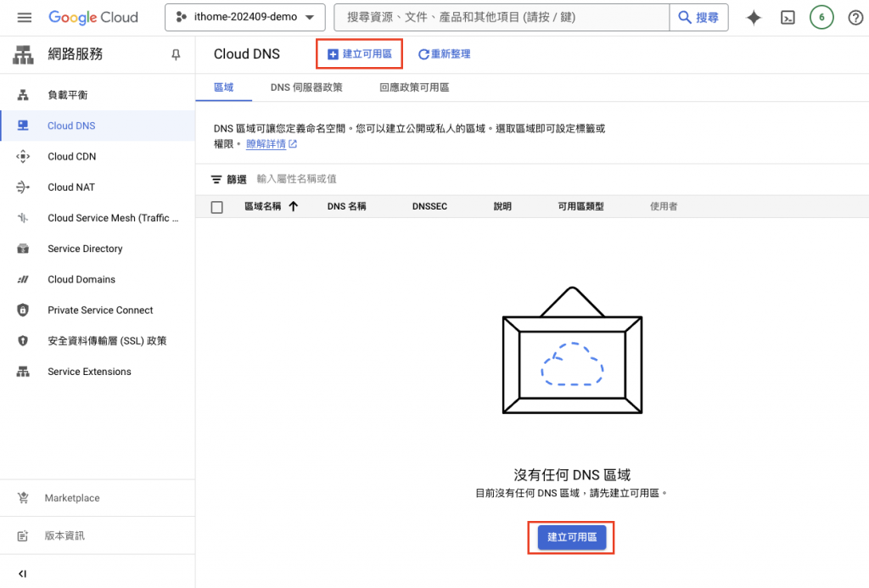
Task: Click 重新整理 to refresh the list
Action: click(444, 53)
